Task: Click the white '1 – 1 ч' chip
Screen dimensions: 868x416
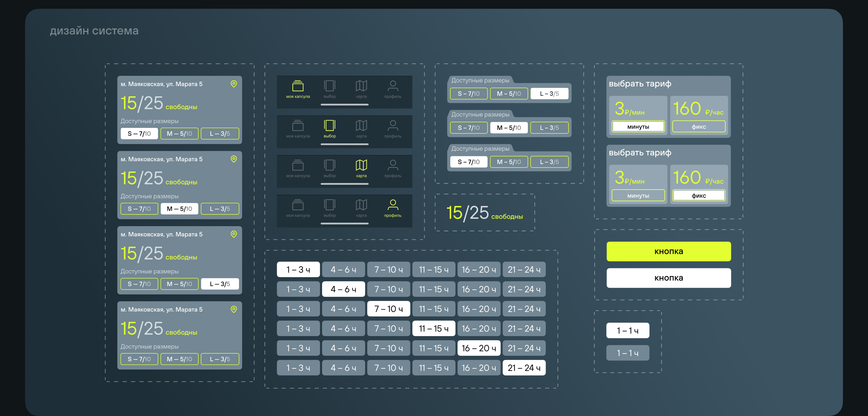Action: tap(628, 331)
